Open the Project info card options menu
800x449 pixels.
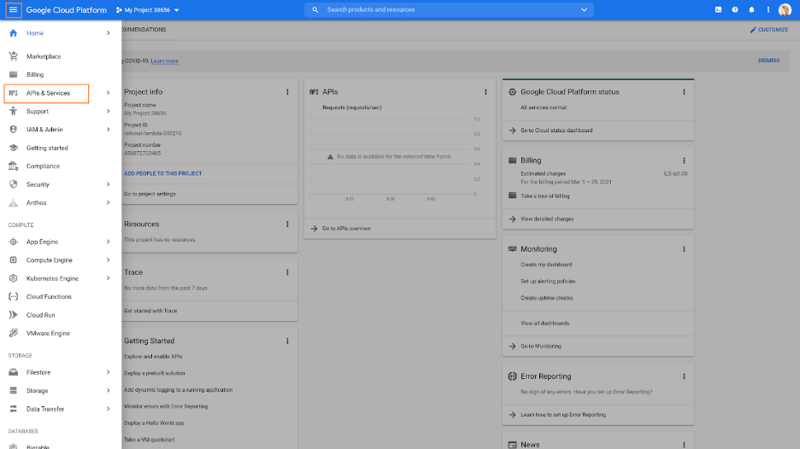(287, 92)
